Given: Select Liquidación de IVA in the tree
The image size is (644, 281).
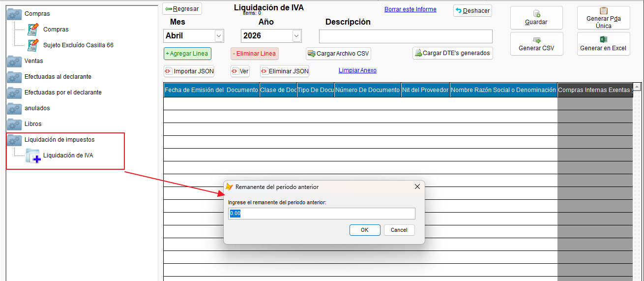Looking at the screenshot, I should point(68,156).
